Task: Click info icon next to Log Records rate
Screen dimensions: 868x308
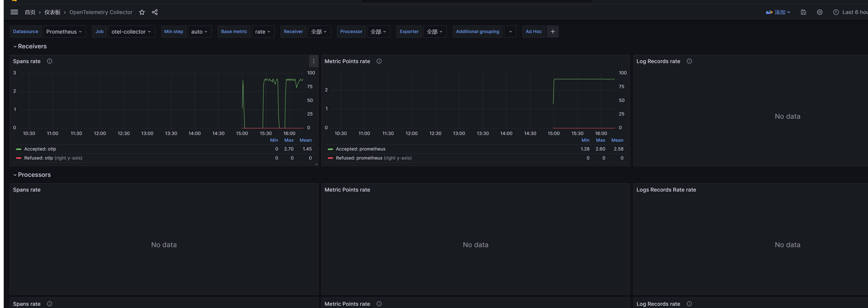Action: point(689,61)
